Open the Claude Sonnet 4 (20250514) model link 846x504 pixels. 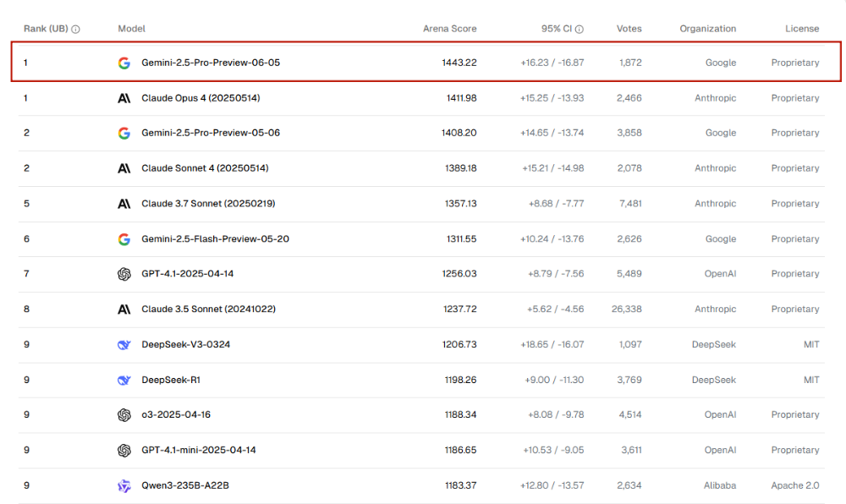pos(205,168)
